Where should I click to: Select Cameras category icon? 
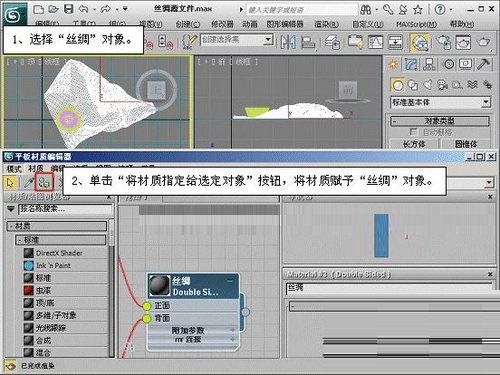(x=442, y=85)
